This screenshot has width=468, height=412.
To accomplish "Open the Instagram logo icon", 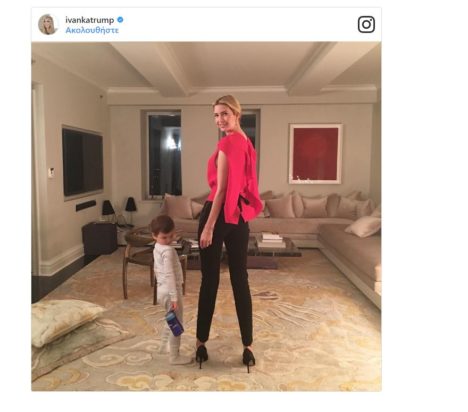I will 366,24.
